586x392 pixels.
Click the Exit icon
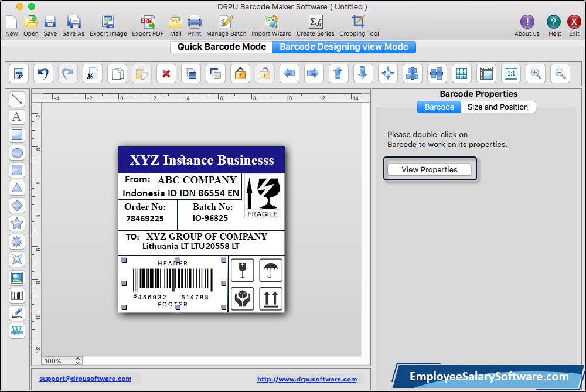click(x=574, y=26)
